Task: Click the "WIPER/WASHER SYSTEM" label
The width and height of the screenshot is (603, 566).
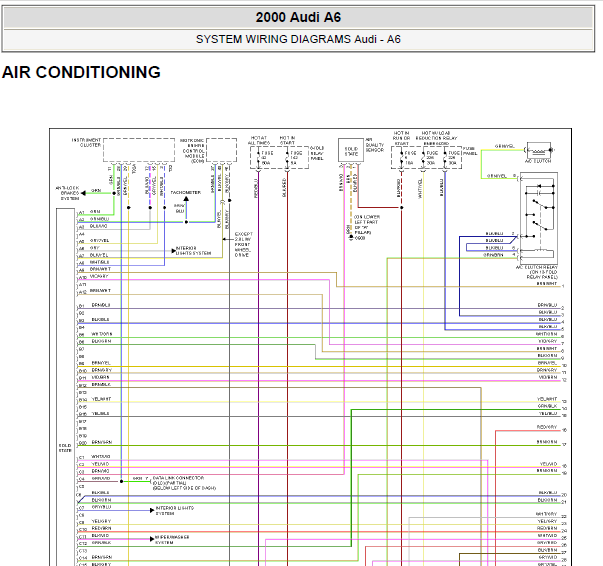Action: [x=172, y=539]
